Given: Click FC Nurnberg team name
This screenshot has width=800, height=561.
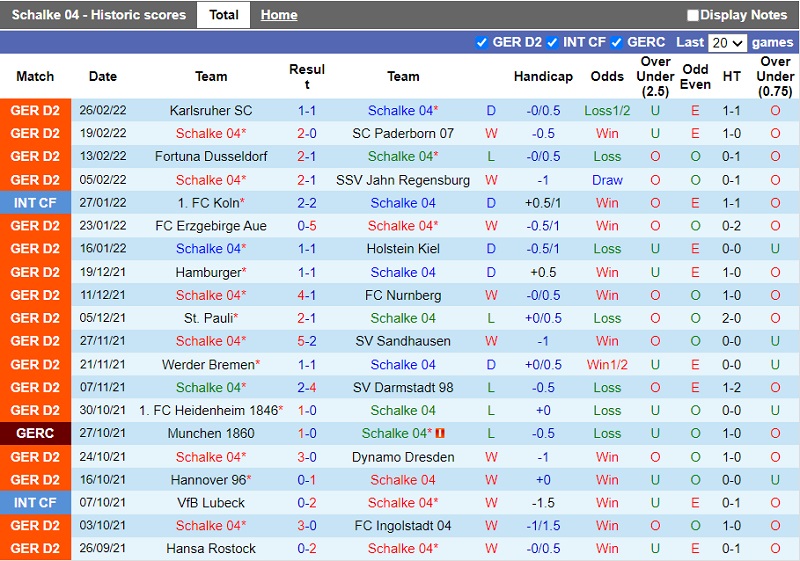Looking at the screenshot, I should 403,295.
